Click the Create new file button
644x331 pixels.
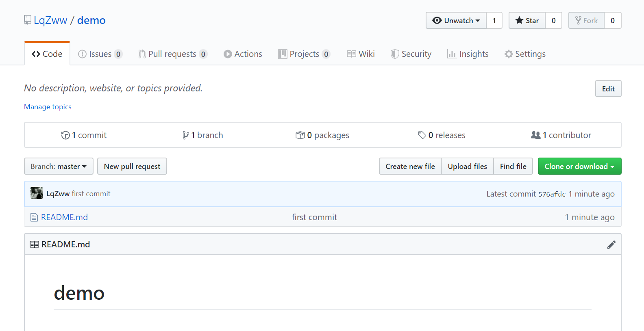pyautogui.click(x=410, y=167)
